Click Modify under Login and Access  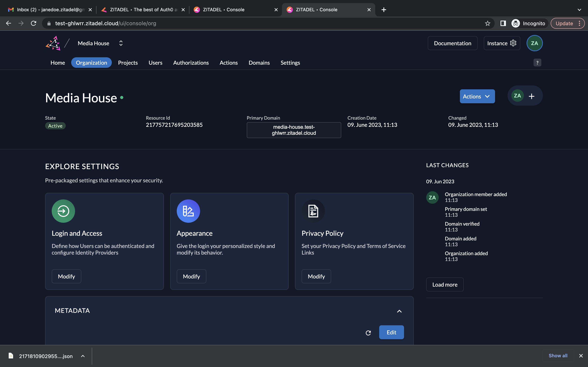pyautogui.click(x=66, y=276)
